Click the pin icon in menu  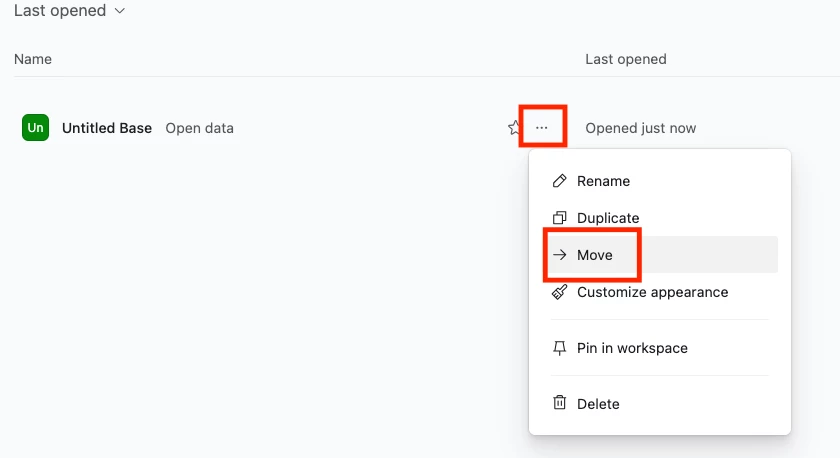(559, 348)
